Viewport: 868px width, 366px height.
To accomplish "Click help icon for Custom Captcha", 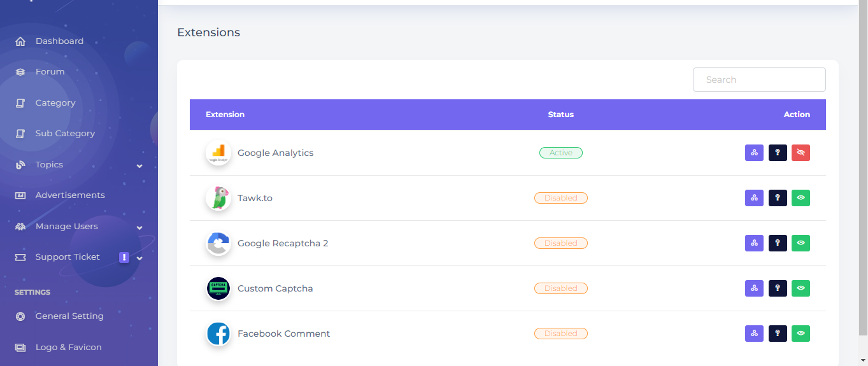I will coord(778,288).
